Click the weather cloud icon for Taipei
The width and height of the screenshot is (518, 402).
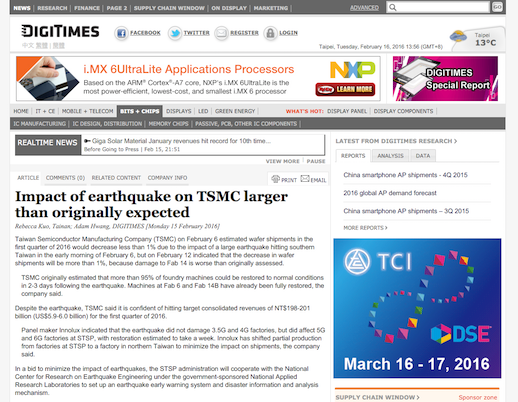point(459,36)
